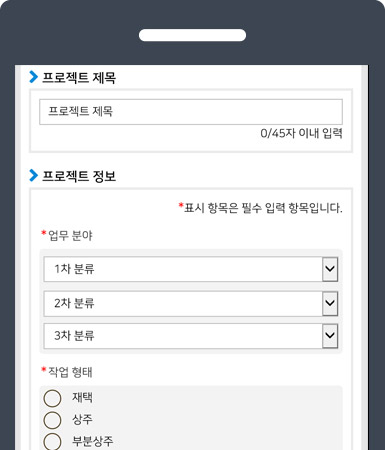Tap the phone speaker bar at top
This screenshot has height=450, width=385.
coord(192,35)
